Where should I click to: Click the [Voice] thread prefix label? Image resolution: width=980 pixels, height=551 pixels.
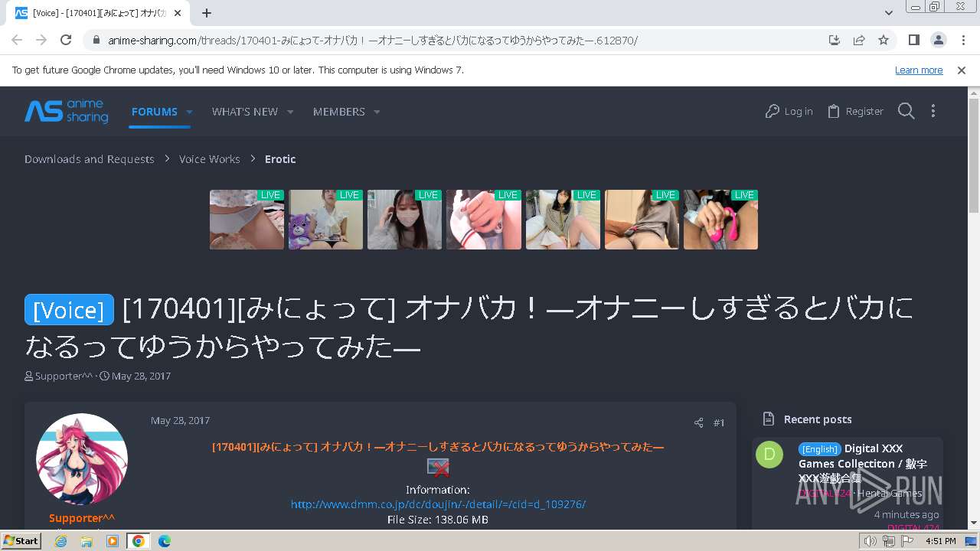click(69, 309)
